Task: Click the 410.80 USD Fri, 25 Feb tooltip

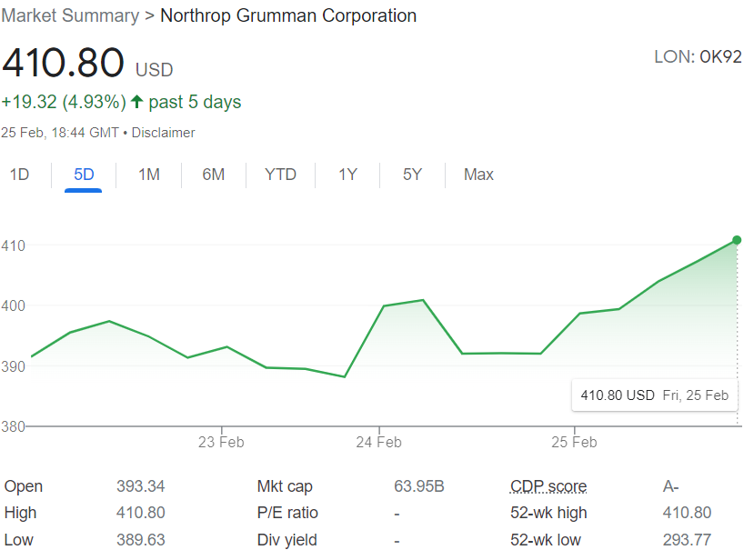Action: (655, 395)
